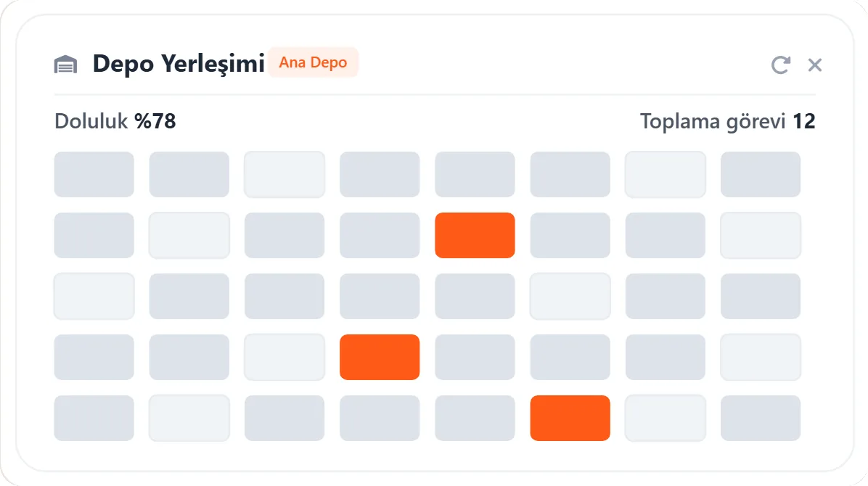Select the last cell in the second row
Viewport: 868px width, 486px height.
click(x=761, y=235)
